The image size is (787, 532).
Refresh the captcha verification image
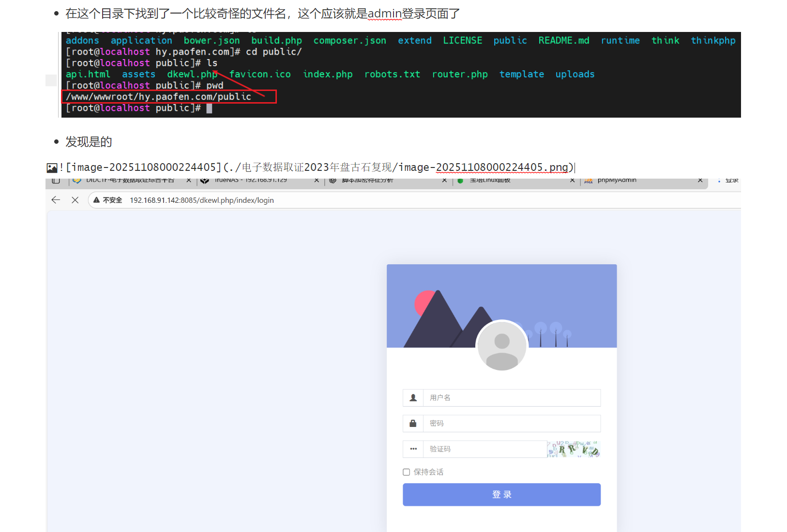tap(574, 449)
